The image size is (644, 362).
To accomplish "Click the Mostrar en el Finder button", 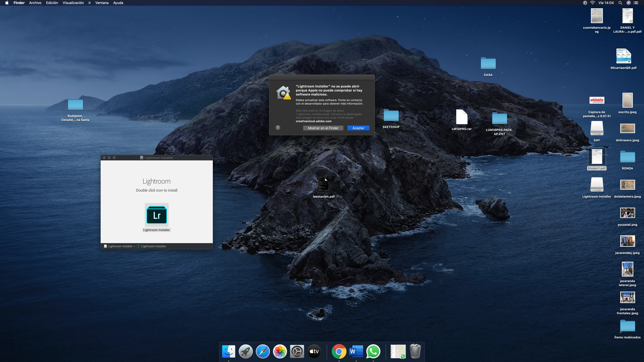I will pyautogui.click(x=323, y=128).
